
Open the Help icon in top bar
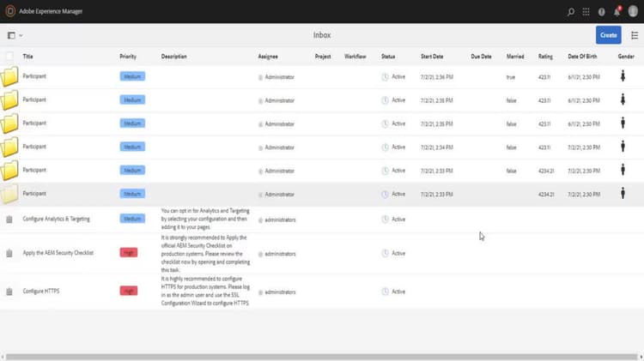pyautogui.click(x=601, y=12)
